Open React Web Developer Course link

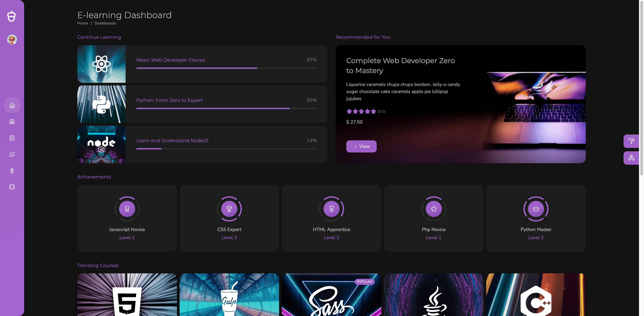pos(171,60)
